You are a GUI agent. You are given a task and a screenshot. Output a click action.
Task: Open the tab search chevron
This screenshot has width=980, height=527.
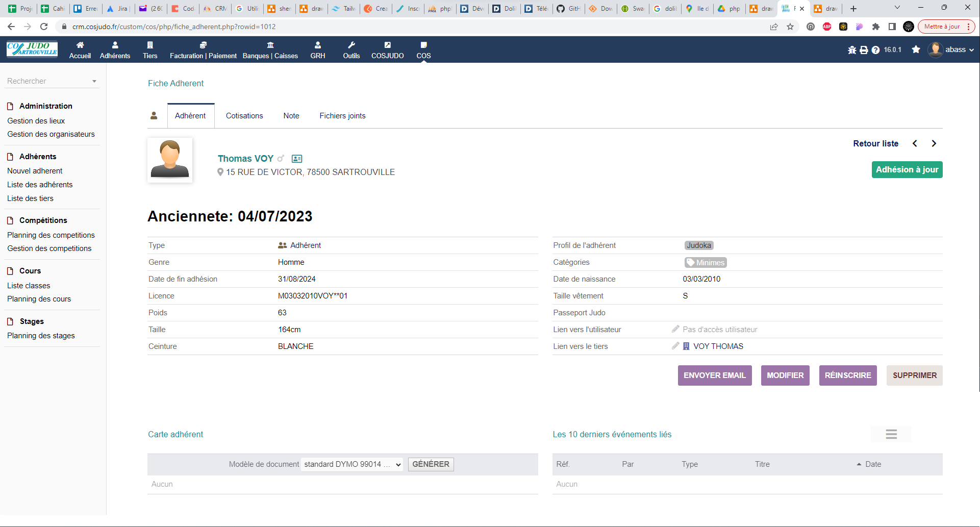(x=897, y=8)
